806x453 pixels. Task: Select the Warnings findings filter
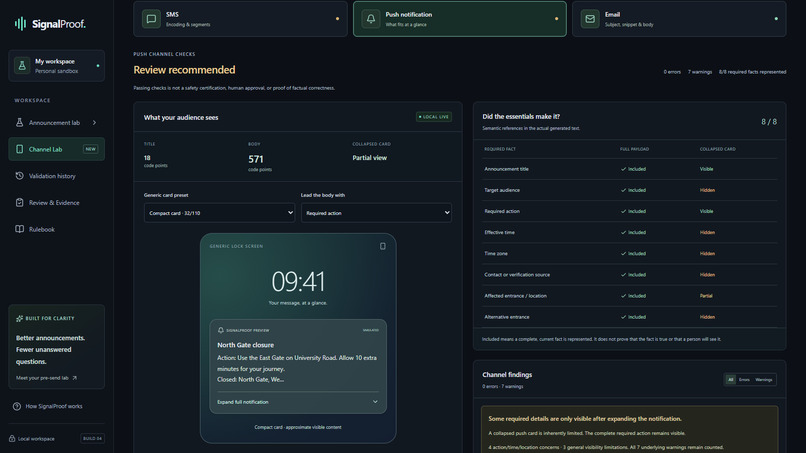pyautogui.click(x=763, y=380)
